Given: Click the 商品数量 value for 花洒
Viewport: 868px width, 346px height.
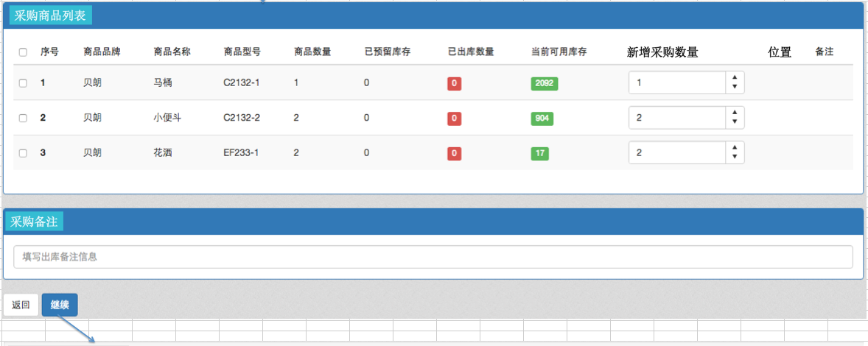Looking at the screenshot, I should [x=297, y=153].
